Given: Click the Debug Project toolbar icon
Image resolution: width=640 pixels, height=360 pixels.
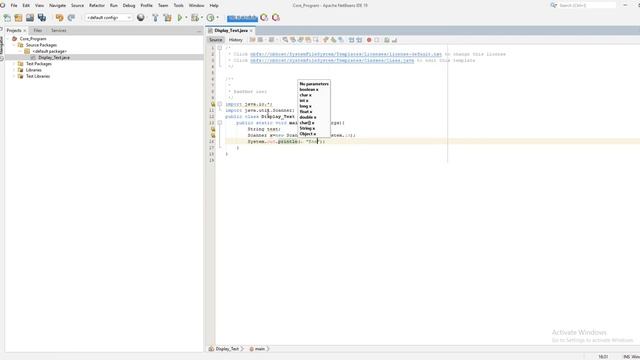Looking at the screenshot, I should pyautogui.click(x=195, y=18).
